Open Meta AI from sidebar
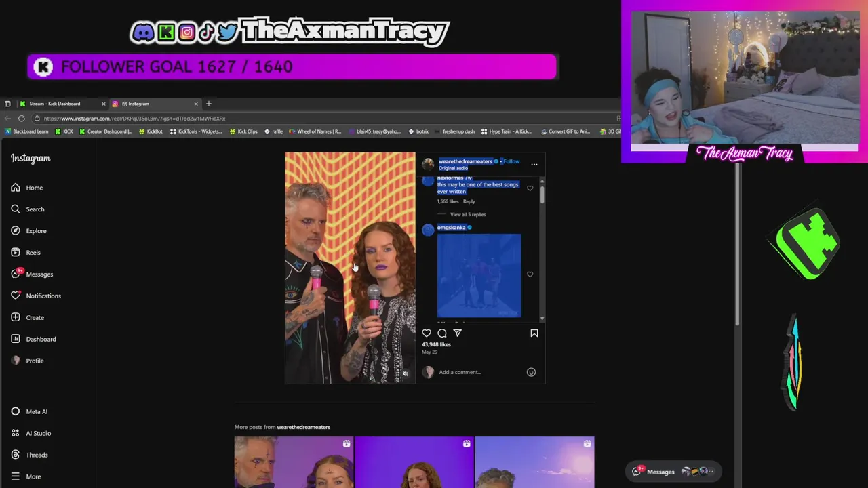 point(29,411)
